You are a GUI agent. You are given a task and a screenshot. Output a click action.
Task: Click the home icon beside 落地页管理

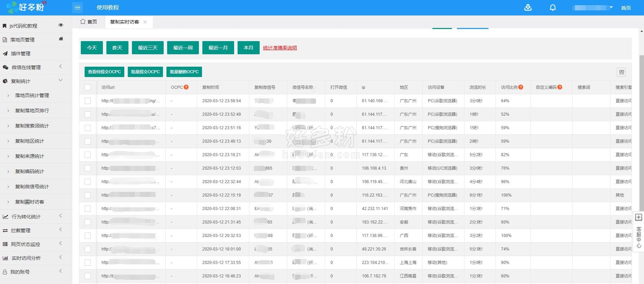(61, 39)
